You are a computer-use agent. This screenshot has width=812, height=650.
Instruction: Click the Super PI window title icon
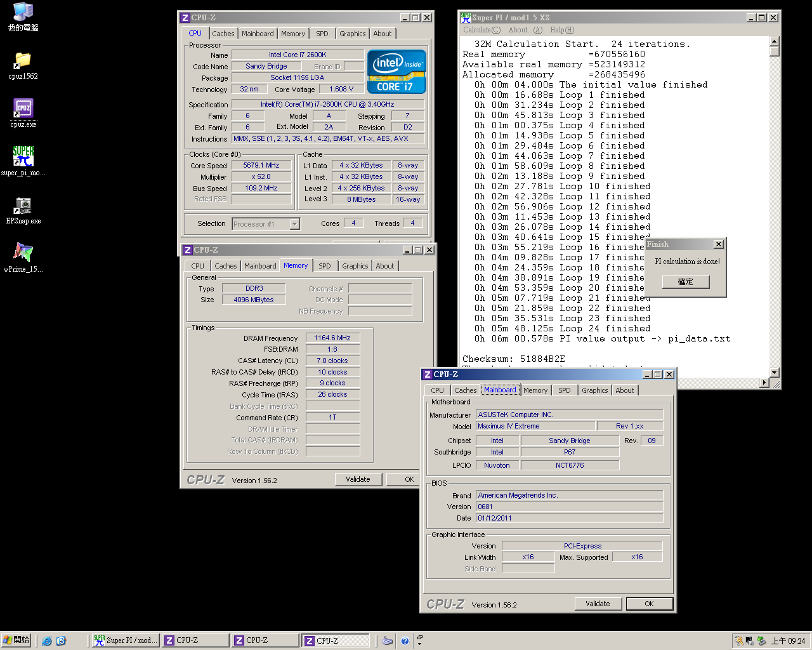[466, 17]
